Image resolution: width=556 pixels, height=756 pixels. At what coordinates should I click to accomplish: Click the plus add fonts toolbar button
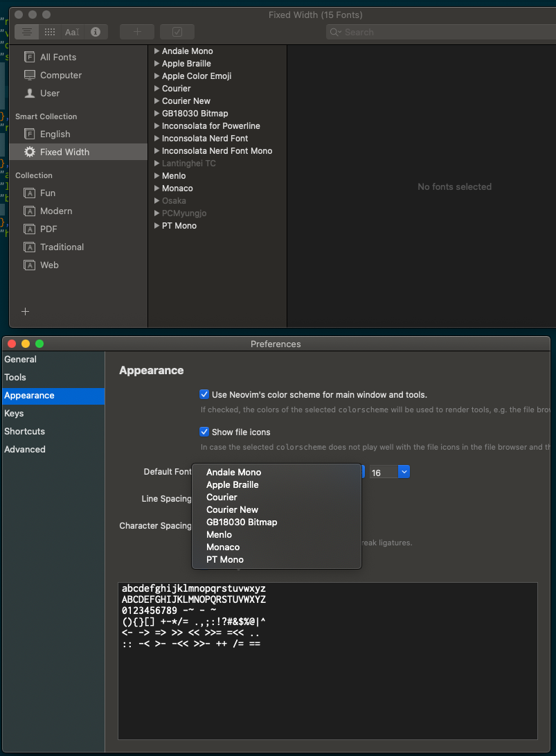pyautogui.click(x=137, y=32)
